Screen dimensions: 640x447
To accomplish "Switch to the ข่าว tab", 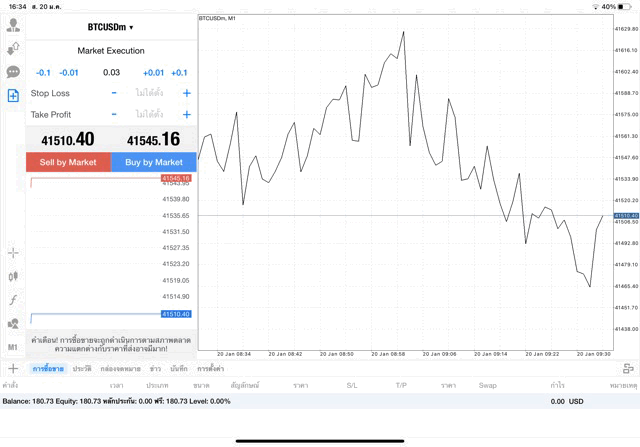I will coord(155,369).
